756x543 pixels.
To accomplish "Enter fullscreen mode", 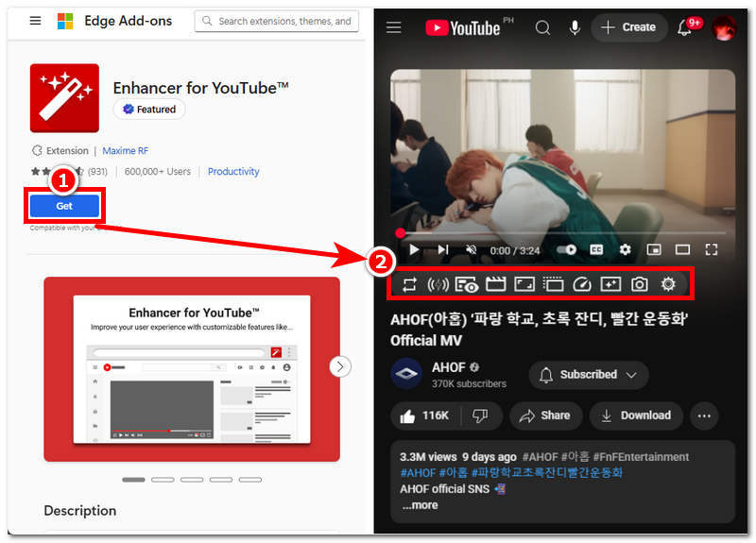I will pos(712,249).
